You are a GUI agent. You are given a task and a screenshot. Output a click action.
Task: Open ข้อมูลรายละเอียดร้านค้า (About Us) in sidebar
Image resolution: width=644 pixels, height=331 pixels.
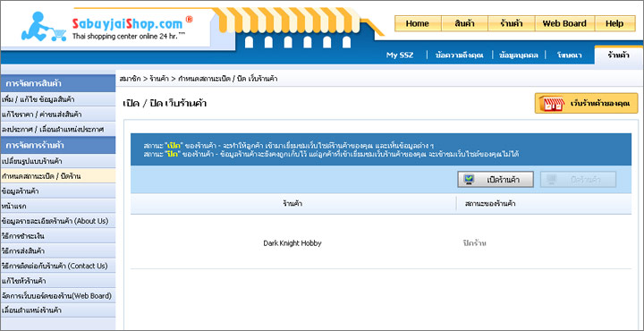coord(57,221)
